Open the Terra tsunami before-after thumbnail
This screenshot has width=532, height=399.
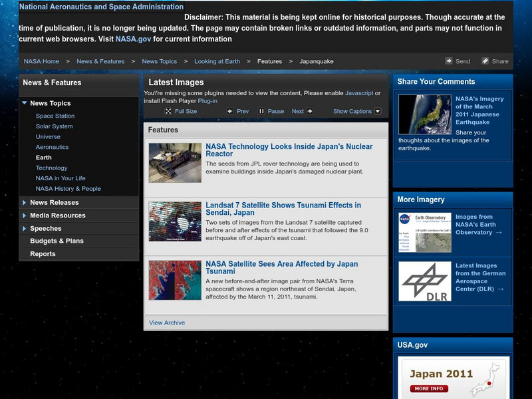click(x=175, y=280)
